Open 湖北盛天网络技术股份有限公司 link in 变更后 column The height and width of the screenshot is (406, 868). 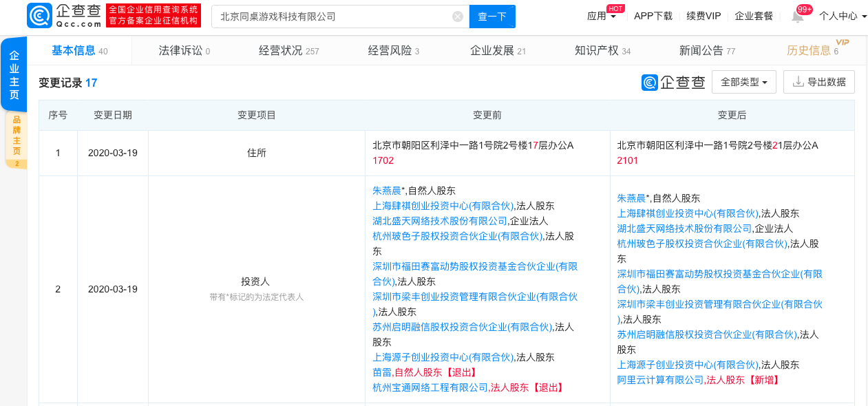(x=685, y=228)
